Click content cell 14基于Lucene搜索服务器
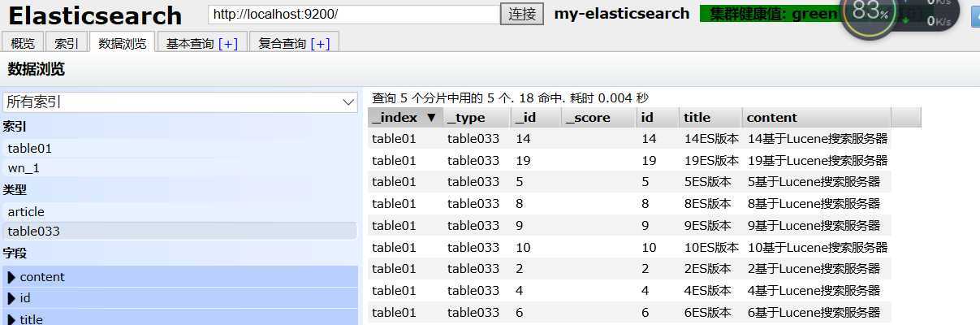This screenshot has height=325, width=980. pyautogui.click(x=817, y=139)
